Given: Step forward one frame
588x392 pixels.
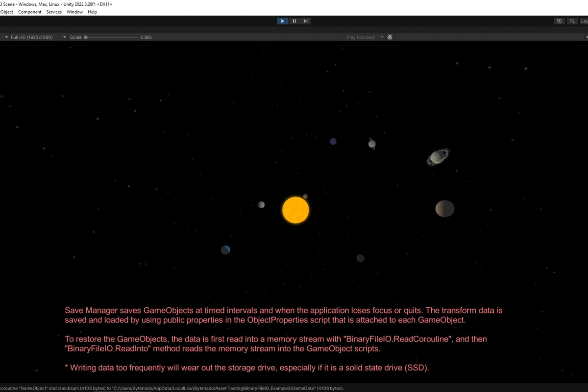Looking at the screenshot, I should [305, 21].
